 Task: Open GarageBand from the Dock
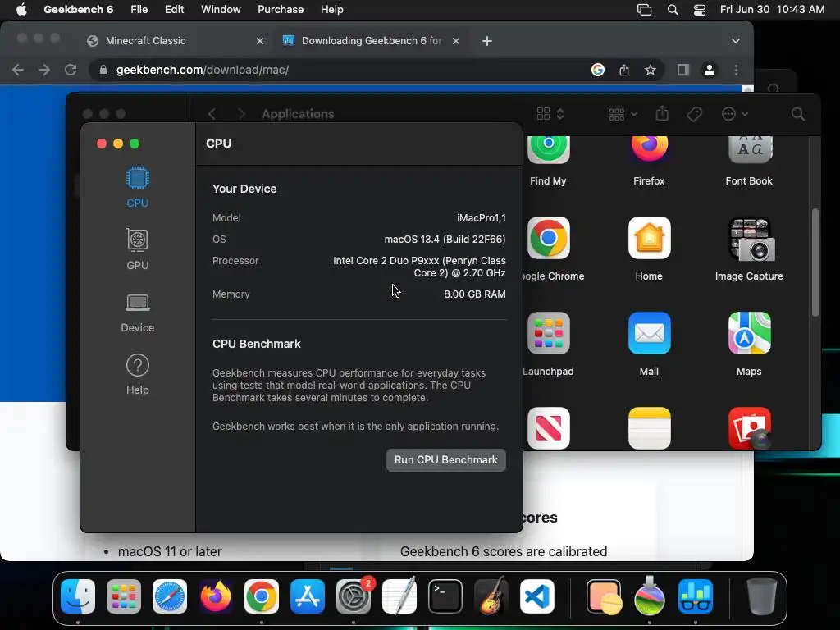click(x=491, y=596)
